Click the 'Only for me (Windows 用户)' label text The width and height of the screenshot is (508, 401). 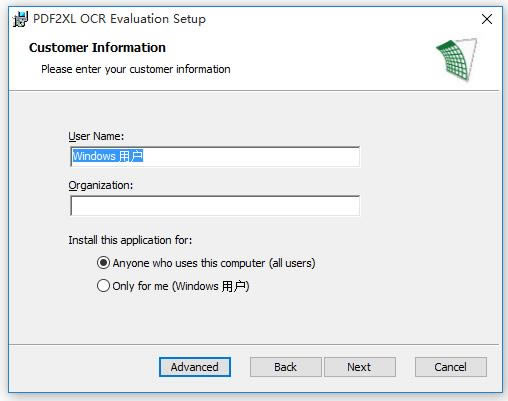[181, 286]
